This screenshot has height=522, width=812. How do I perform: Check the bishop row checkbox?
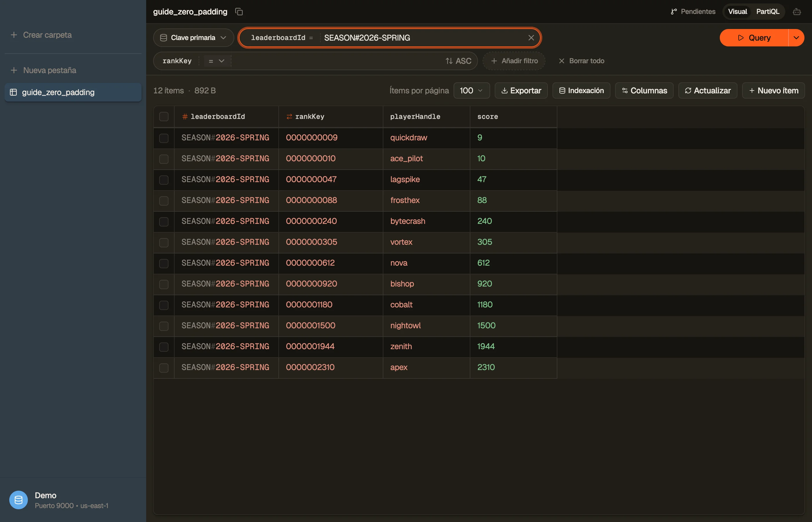click(x=164, y=284)
